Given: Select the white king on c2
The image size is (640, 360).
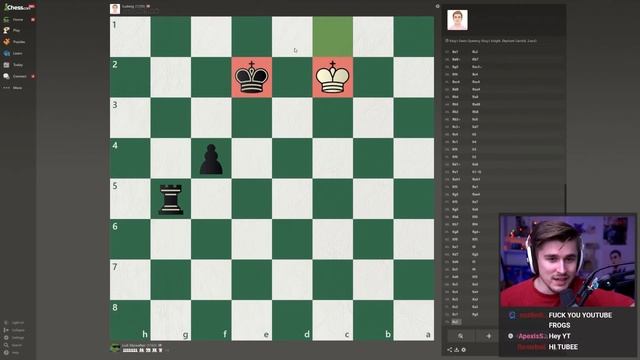Looking at the screenshot, I should tap(333, 77).
